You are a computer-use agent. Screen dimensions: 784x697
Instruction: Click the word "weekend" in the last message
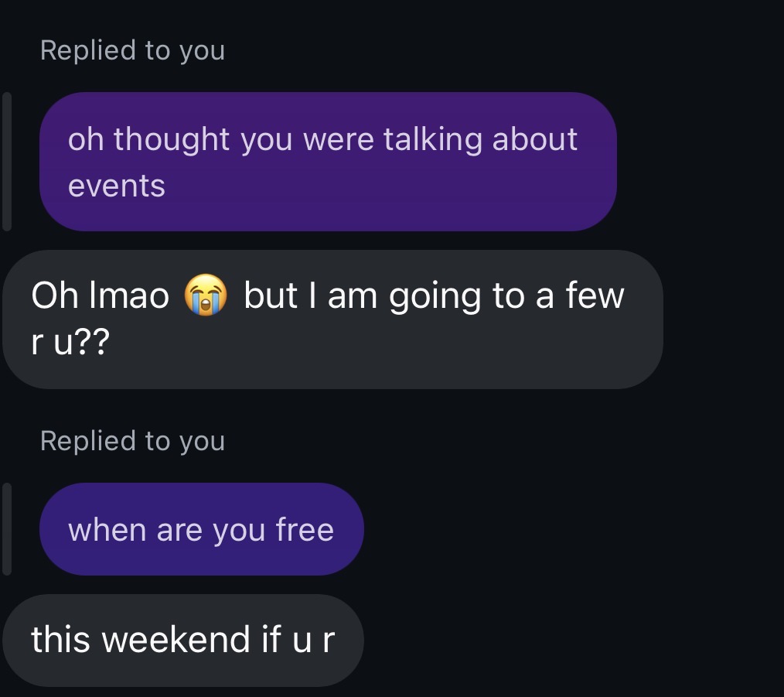coord(177,641)
